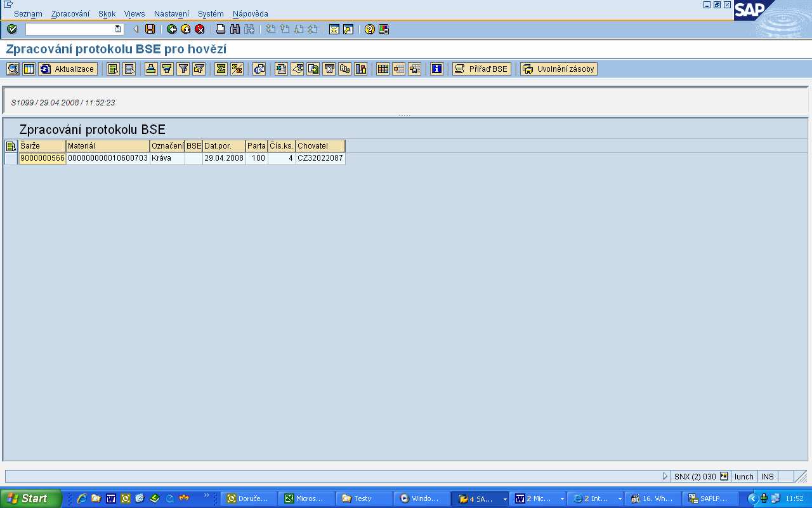This screenshot has height=508, width=812.
Task: Expand status bar message triangle
Action: pos(665,476)
